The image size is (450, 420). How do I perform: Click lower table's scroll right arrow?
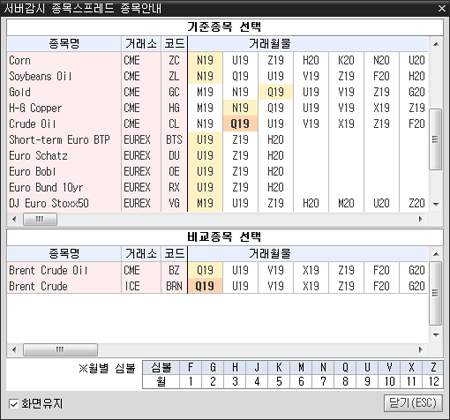coord(421,350)
